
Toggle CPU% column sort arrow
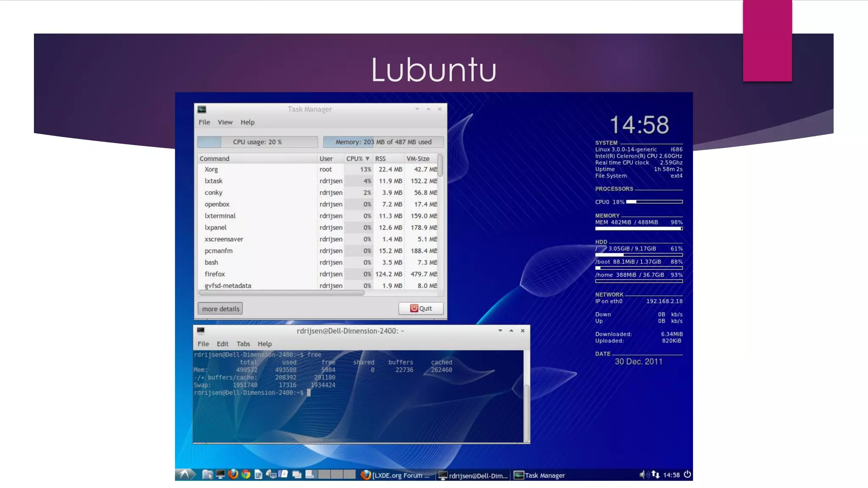[x=367, y=158]
